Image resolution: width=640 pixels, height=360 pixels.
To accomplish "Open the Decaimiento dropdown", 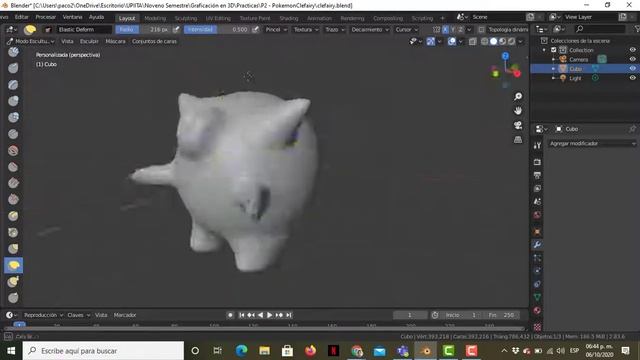I will [x=370, y=29].
